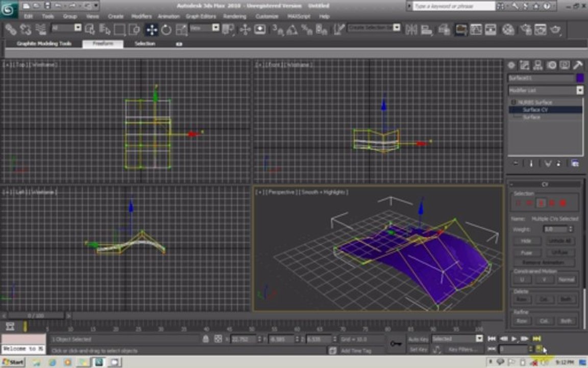This screenshot has width=588, height=368.
Task: Open the Modify command panel tab
Action: pos(524,65)
